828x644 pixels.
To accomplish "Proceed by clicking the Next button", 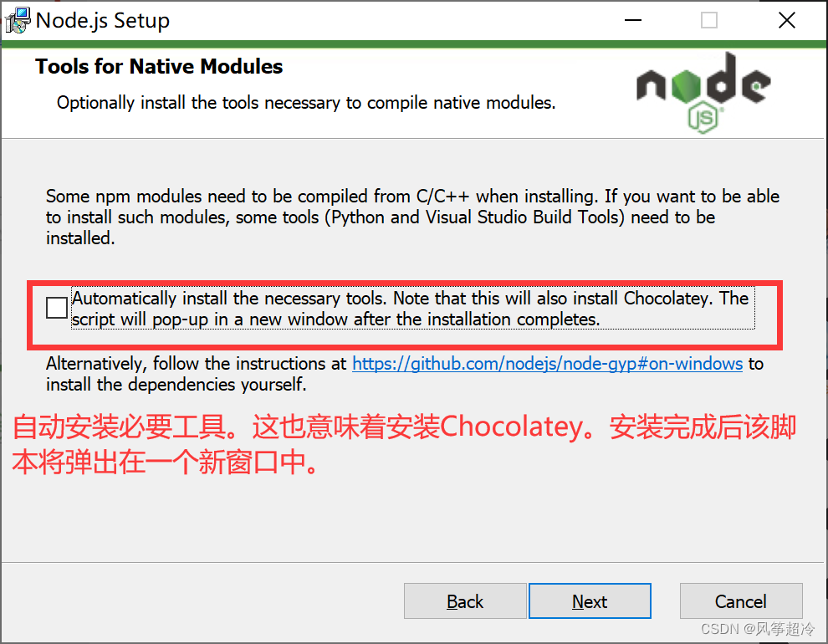I will [590, 601].
